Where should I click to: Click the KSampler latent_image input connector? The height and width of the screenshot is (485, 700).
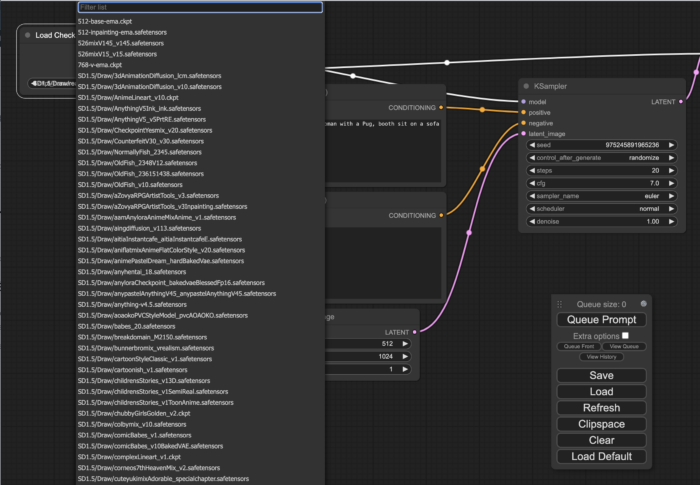pos(524,133)
